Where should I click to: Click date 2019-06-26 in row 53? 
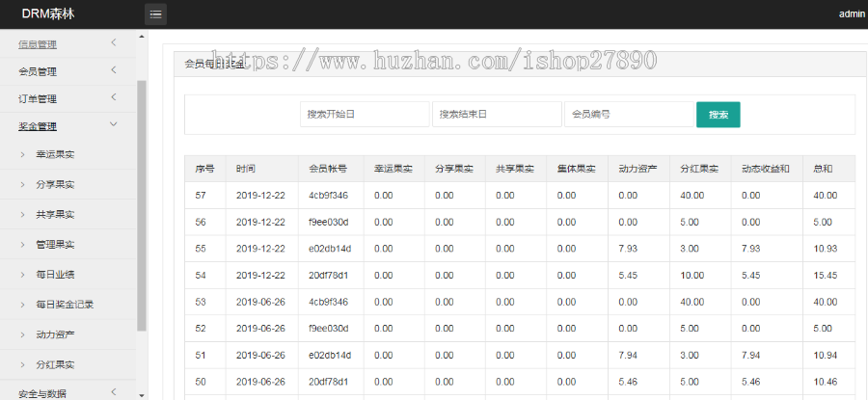(260, 302)
